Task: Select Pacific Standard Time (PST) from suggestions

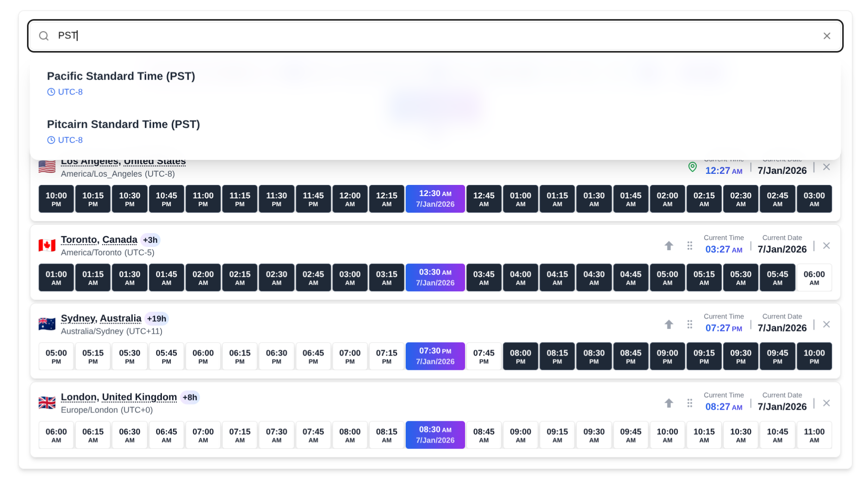Action: click(x=121, y=76)
